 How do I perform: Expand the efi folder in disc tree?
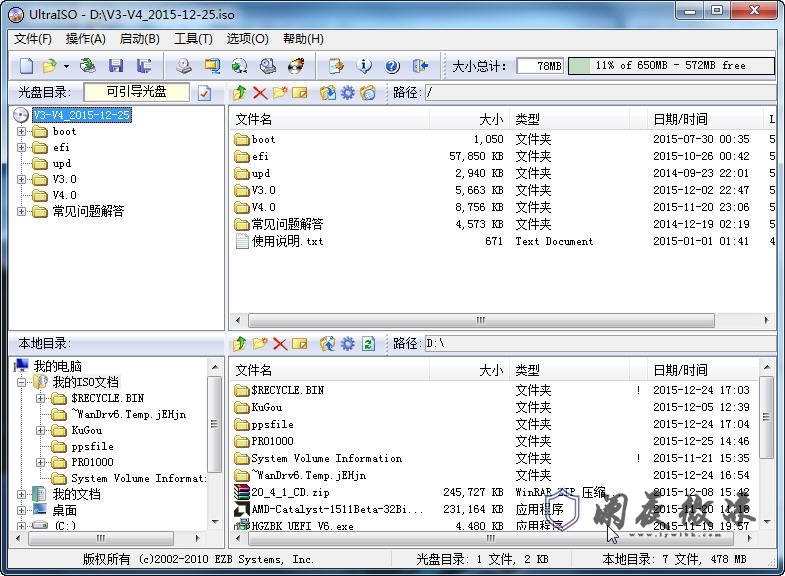(21, 148)
